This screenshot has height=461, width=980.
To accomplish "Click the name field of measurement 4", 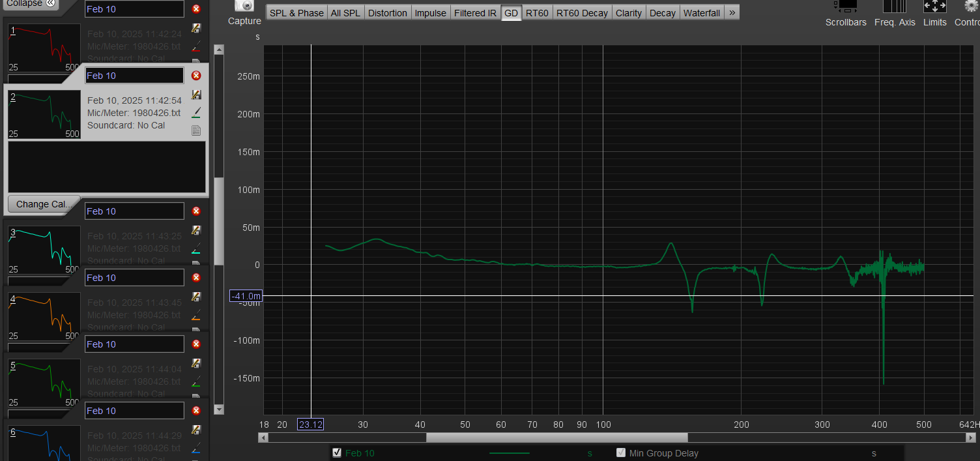I will pyautogui.click(x=134, y=278).
